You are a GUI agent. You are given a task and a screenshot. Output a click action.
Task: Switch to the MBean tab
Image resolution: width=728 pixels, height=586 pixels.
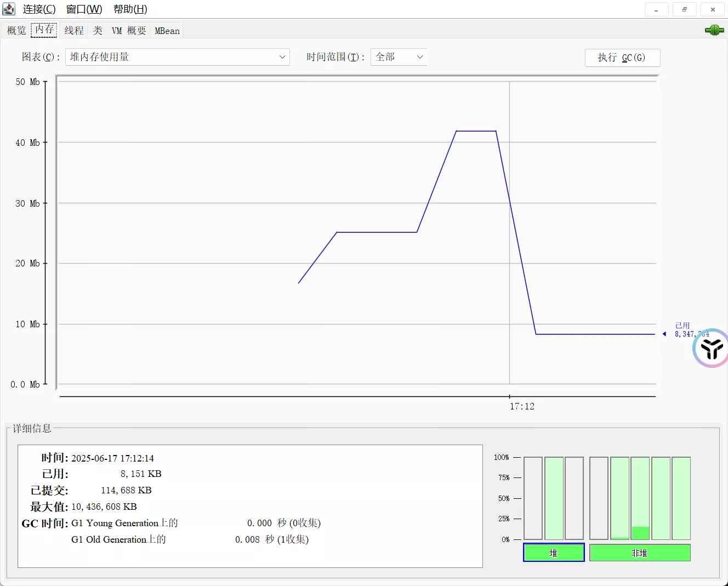(167, 31)
